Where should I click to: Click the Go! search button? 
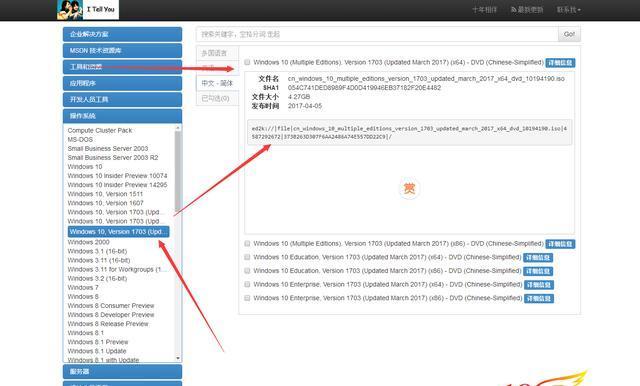[569, 34]
